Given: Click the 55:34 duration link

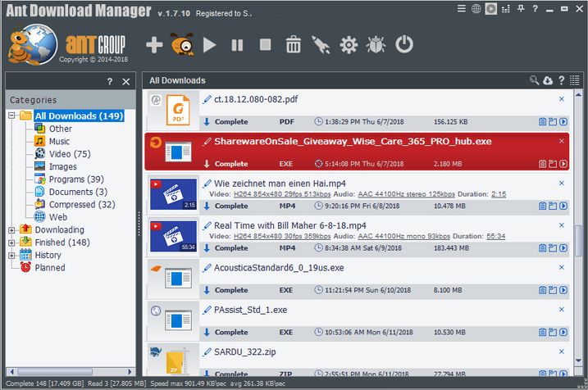Looking at the screenshot, I should 496,236.
